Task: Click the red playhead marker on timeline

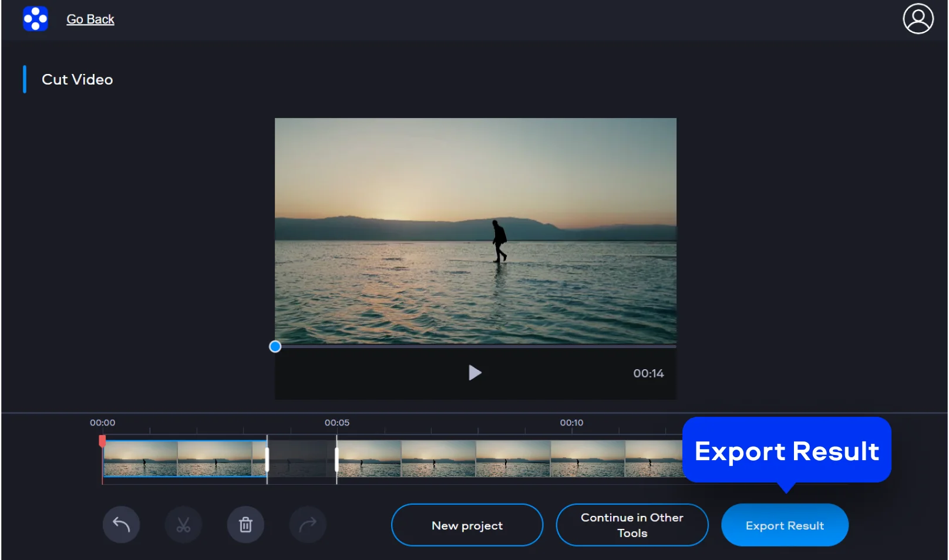Action: pyautogui.click(x=102, y=440)
